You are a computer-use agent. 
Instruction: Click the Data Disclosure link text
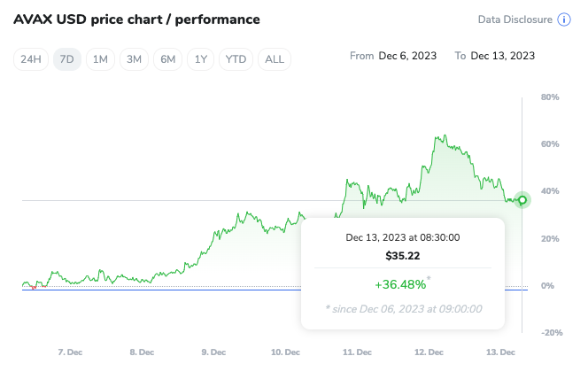(x=514, y=19)
